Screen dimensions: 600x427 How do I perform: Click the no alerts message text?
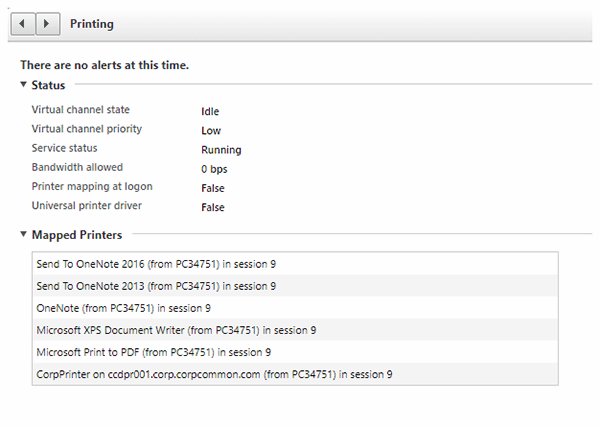(105, 65)
